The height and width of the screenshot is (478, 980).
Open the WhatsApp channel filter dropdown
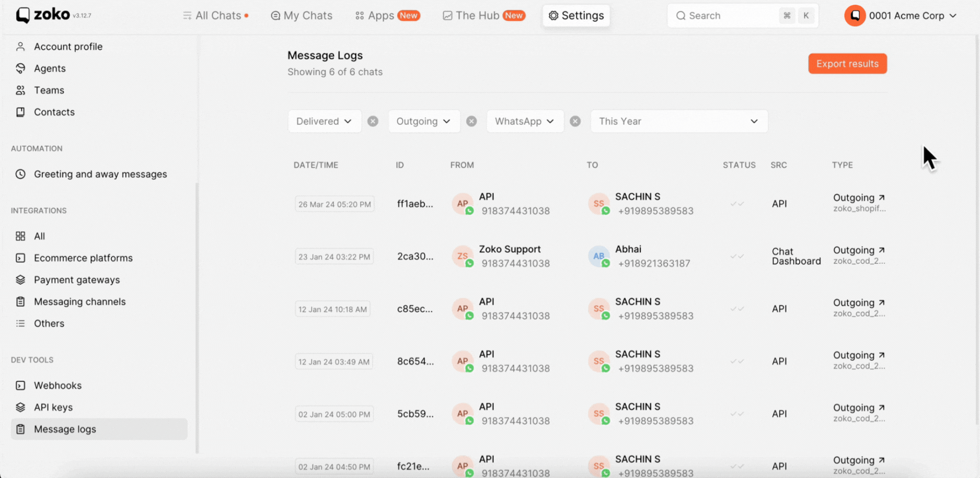(x=525, y=121)
